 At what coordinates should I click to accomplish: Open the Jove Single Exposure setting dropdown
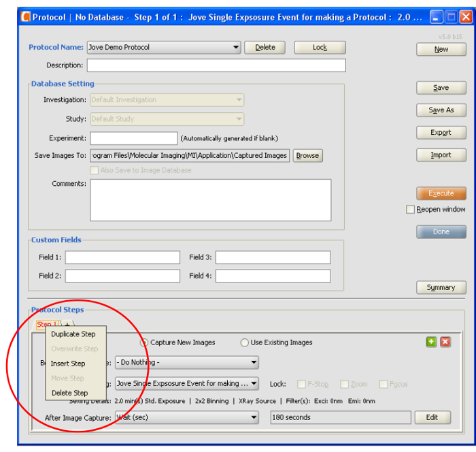(187, 384)
